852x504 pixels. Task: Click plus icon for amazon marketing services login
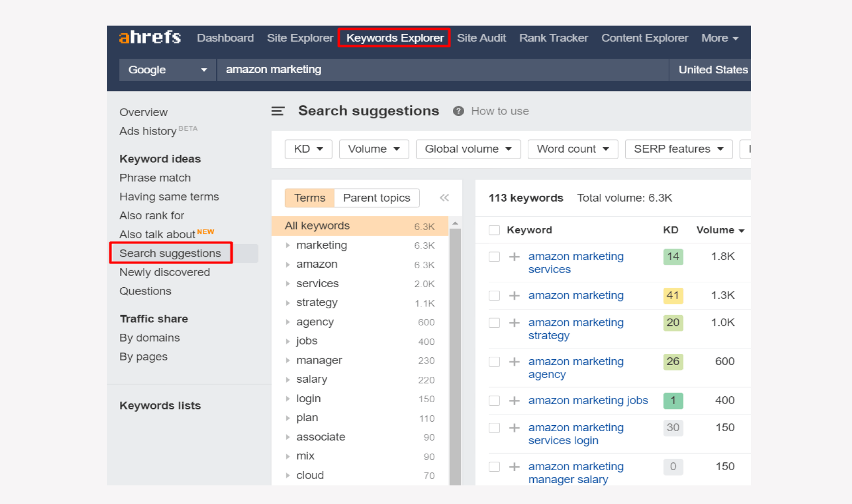(x=514, y=428)
